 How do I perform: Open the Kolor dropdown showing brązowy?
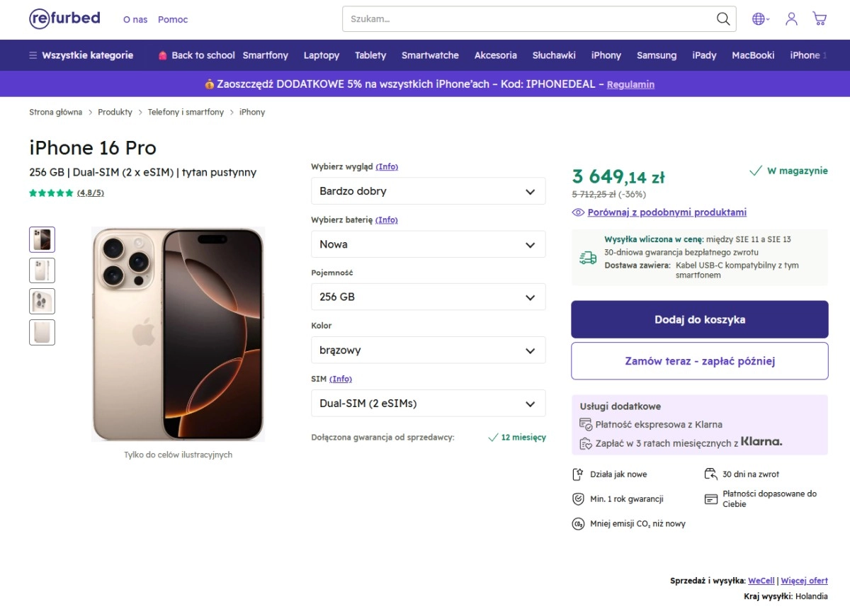(429, 350)
